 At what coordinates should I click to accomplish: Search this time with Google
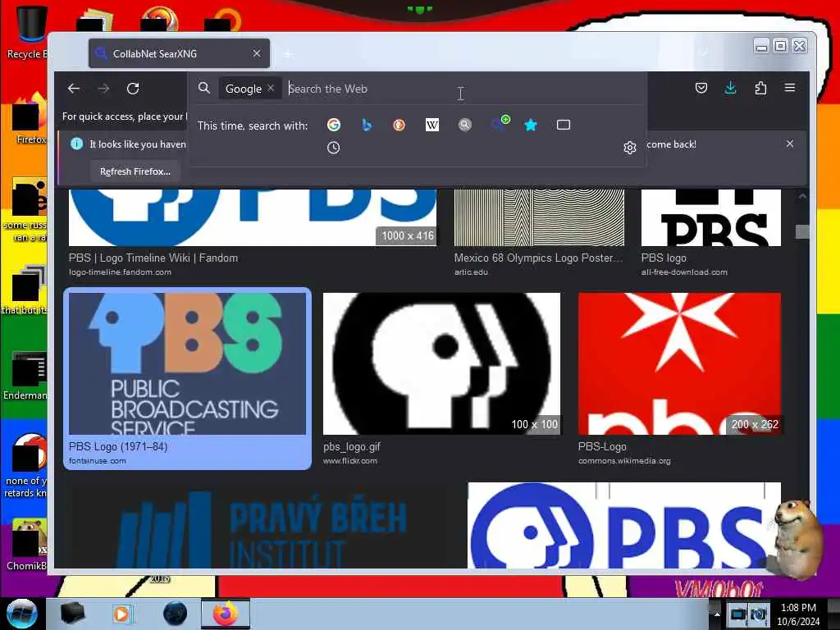333,125
